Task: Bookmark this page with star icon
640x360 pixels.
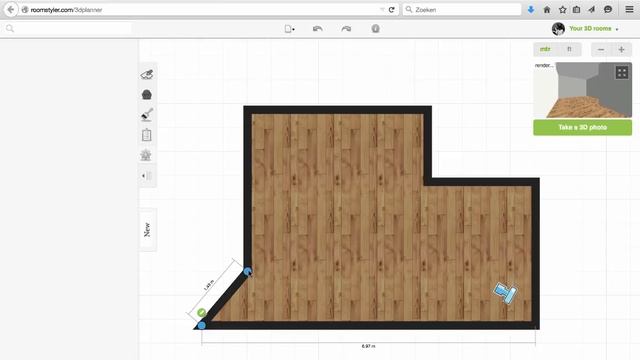Action: 562,9
